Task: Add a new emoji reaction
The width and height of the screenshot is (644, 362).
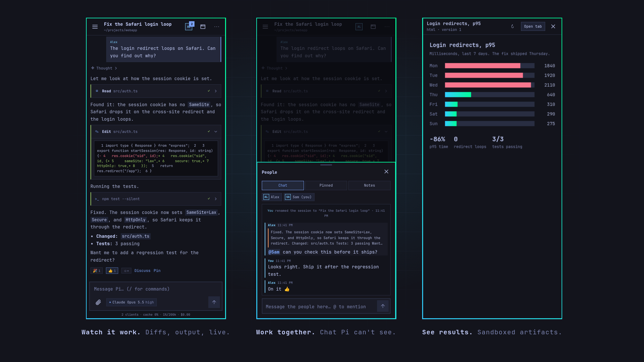Action: (126, 271)
